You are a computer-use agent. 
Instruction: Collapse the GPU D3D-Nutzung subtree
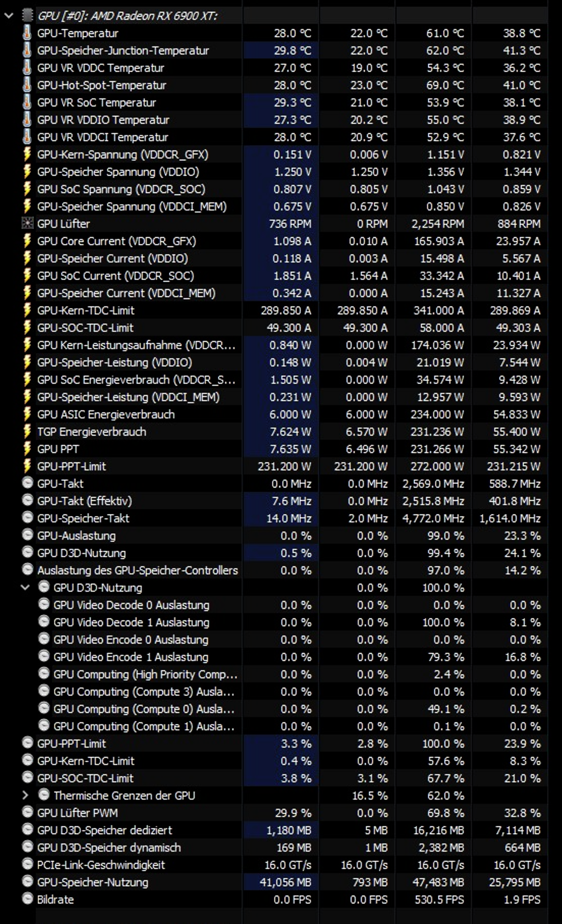(25, 588)
